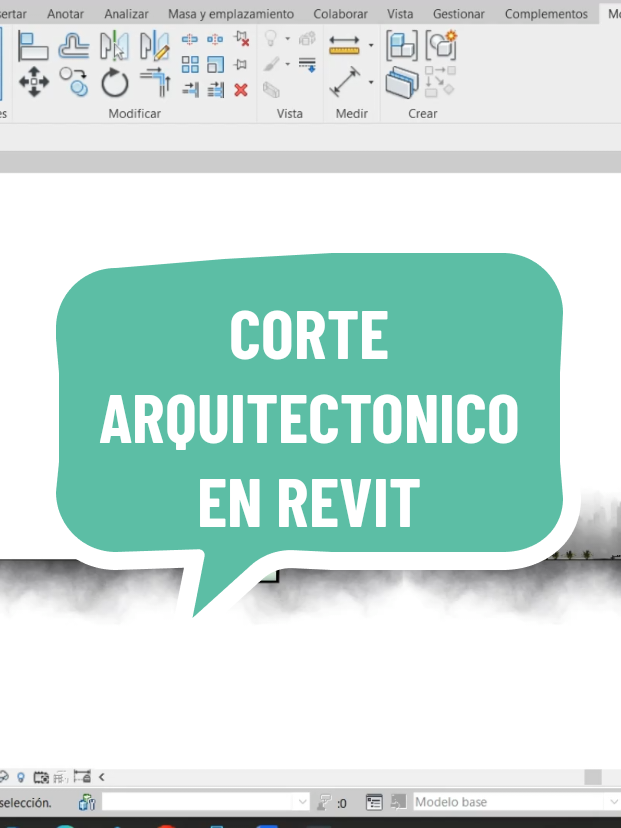Open the Vista ribbon tab
621x828 pixels.
(400, 14)
